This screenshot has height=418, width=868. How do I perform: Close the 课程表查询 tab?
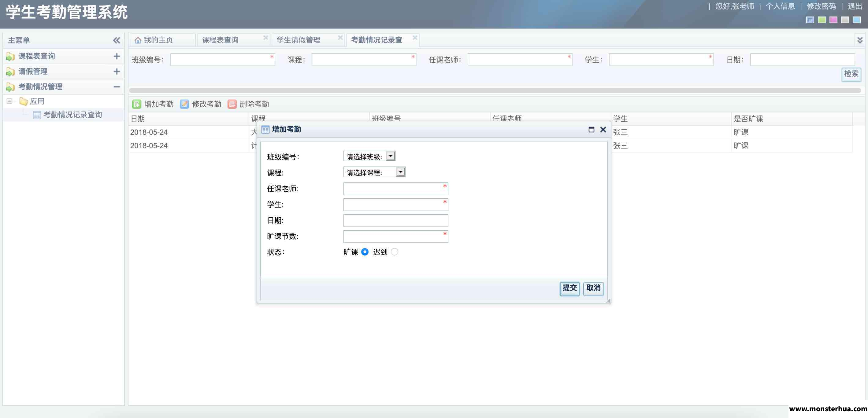point(265,37)
